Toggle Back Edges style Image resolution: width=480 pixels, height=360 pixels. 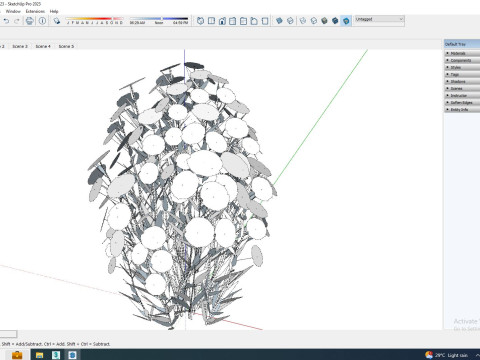point(290,21)
